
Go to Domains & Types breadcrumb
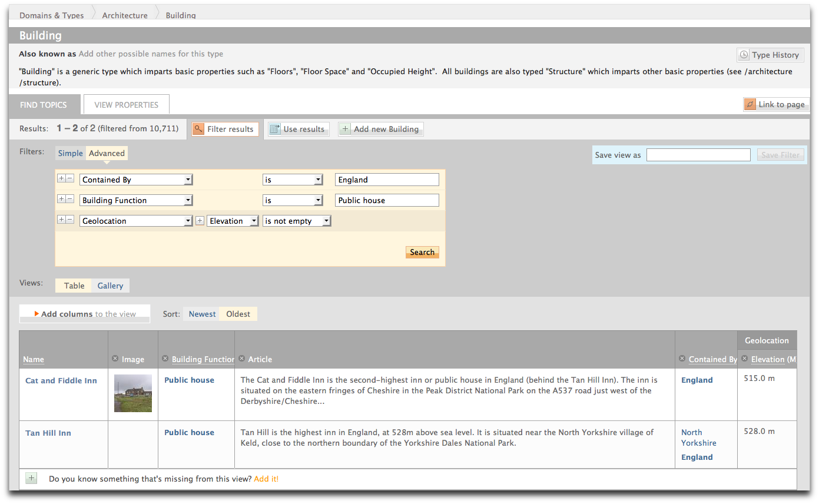click(52, 15)
